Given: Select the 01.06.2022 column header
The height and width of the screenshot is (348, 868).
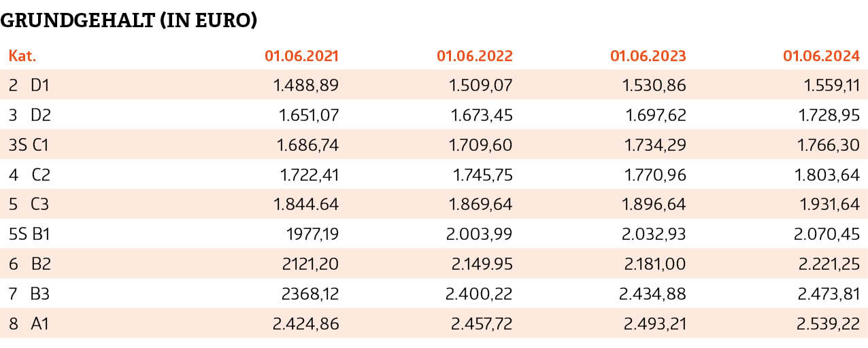Looking at the screenshot, I should (475, 56).
